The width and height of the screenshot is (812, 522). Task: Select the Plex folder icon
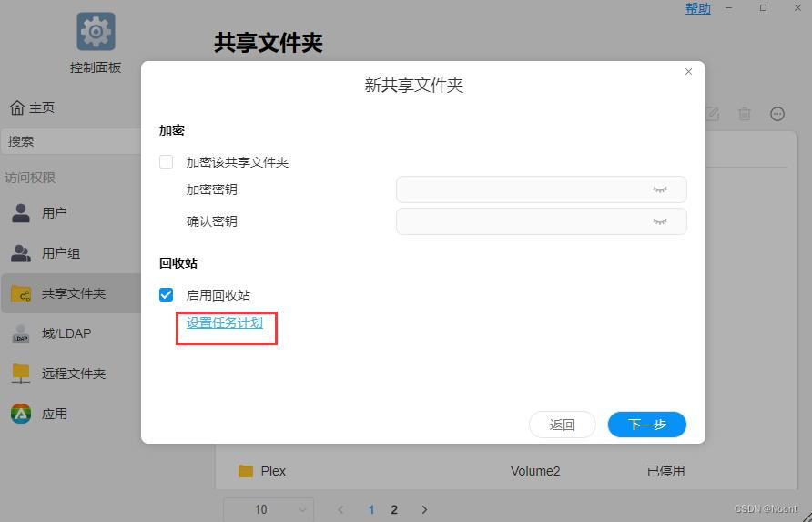click(245, 471)
